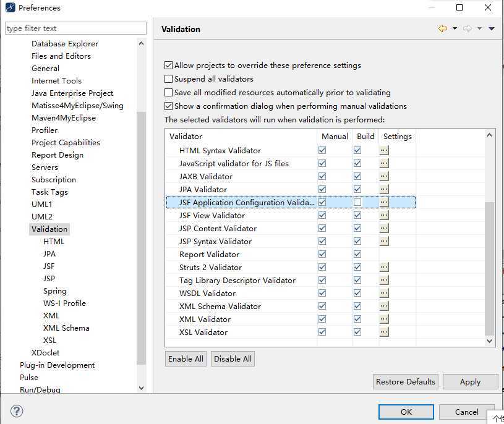This screenshot has width=504, height=424.
Task: Select Plug-in Development preferences
Action: click(58, 365)
